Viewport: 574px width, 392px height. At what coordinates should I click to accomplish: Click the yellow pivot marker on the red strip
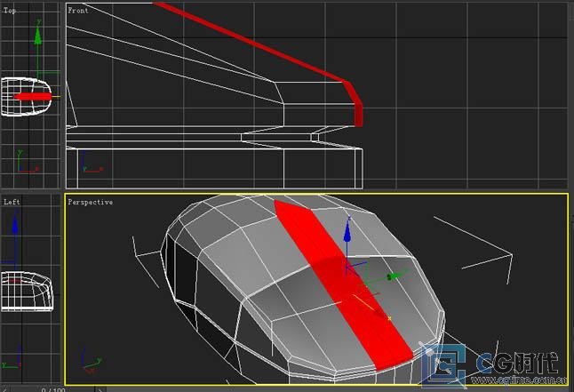point(389,317)
